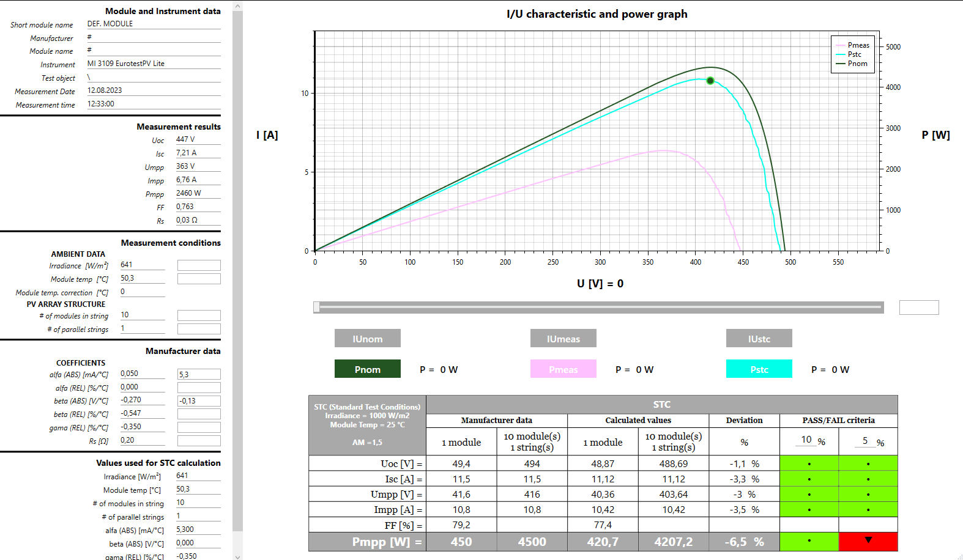Click the value box right of the slider

pyautogui.click(x=918, y=308)
